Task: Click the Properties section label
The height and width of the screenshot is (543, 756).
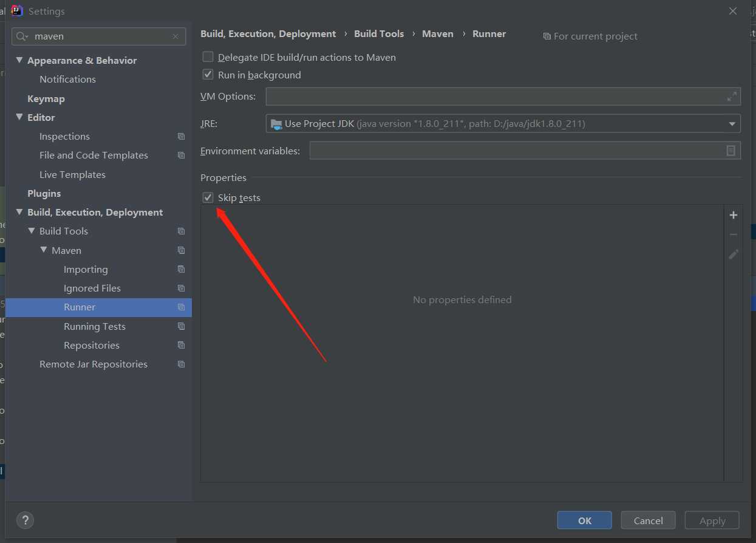Action: click(x=223, y=178)
